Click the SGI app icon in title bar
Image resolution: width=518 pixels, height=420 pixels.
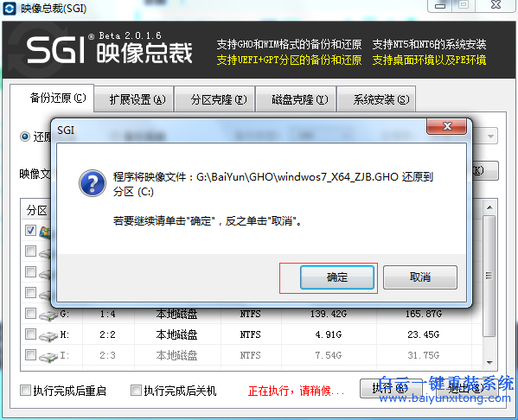(x=10, y=9)
